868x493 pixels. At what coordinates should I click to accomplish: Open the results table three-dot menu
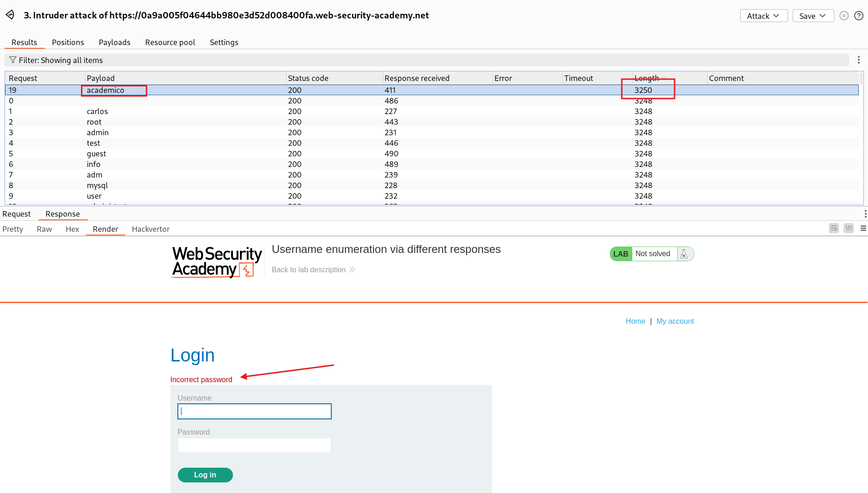(x=858, y=60)
